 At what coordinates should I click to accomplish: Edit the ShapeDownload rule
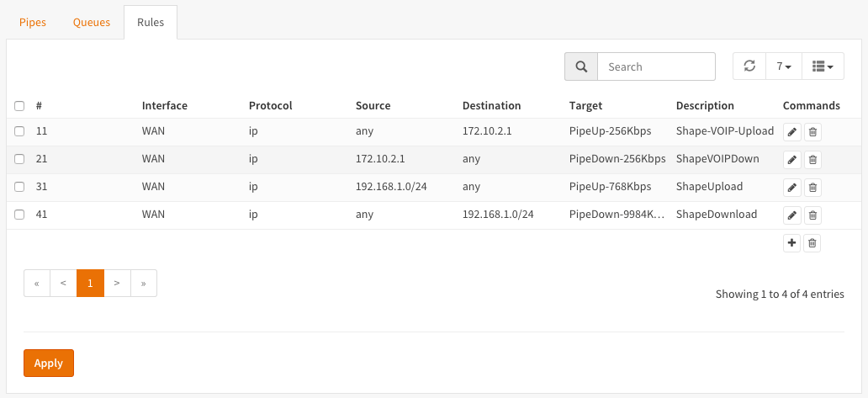791,215
